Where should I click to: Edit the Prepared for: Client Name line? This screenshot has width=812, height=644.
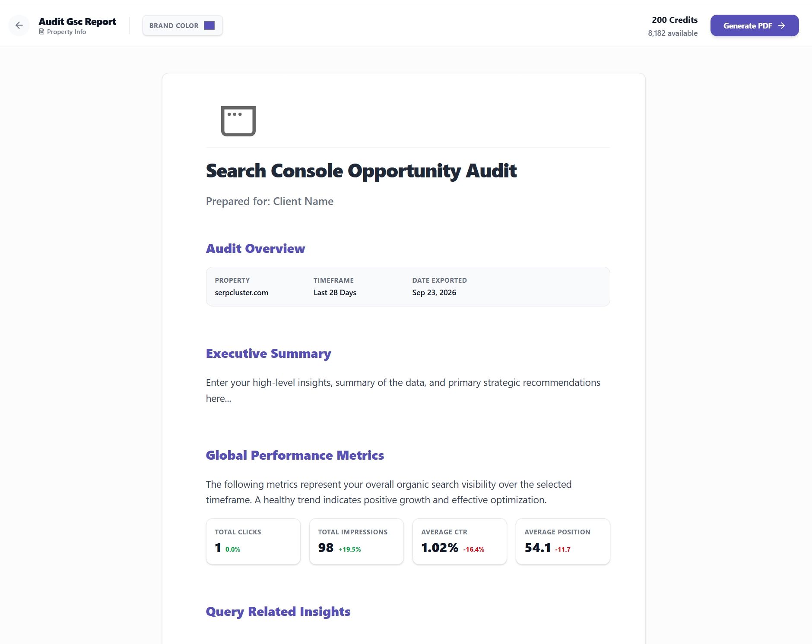pos(270,202)
